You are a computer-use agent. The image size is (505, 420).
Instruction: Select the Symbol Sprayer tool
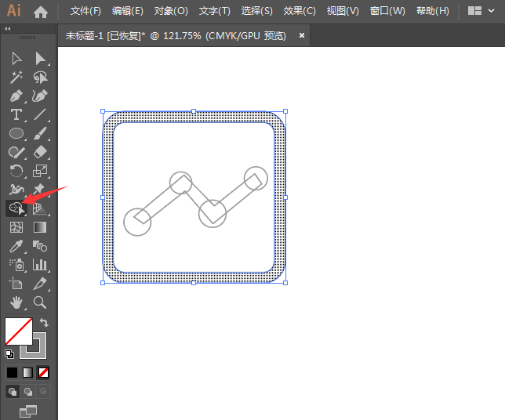point(16,265)
